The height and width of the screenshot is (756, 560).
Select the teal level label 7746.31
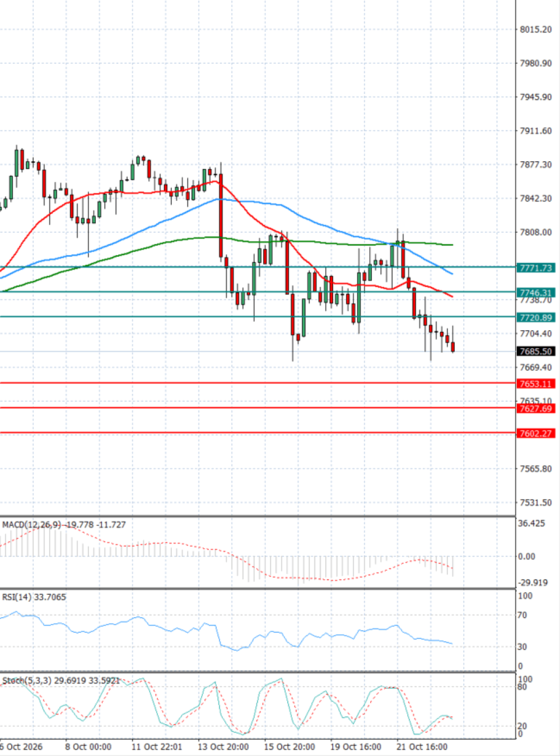pyautogui.click(x=536, y=293)
